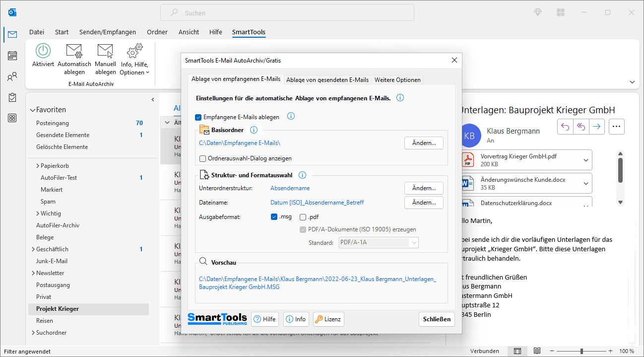Switch to Ablage von gesendeten E-Mails tab

click(327, 79)
